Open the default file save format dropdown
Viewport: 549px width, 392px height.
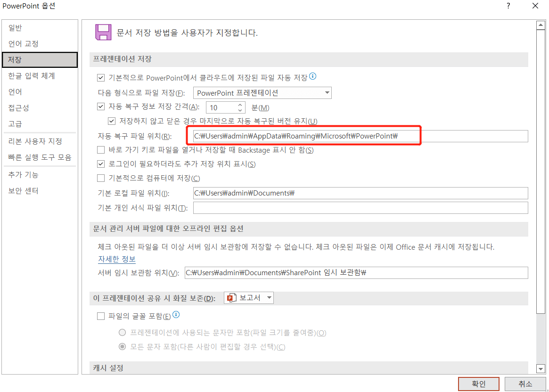pyautogui.click(x=327, y=92)
